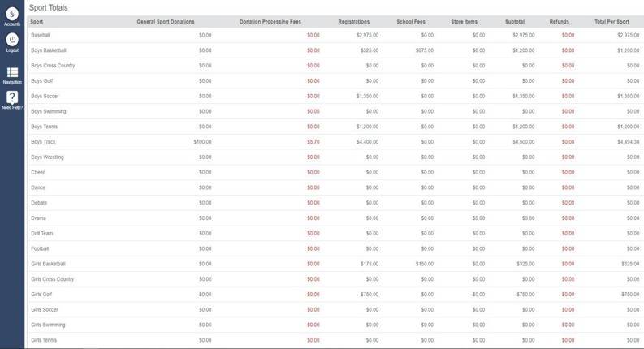This screenshot has width=644, height=349.
Task: Select the Drama row label
Action: point(39,218)
